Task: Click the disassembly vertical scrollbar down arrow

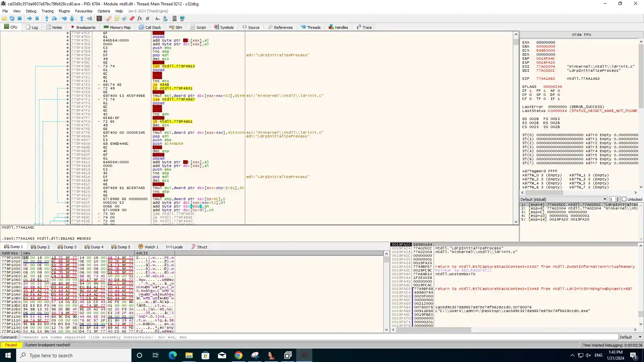Action: (516, 222)
